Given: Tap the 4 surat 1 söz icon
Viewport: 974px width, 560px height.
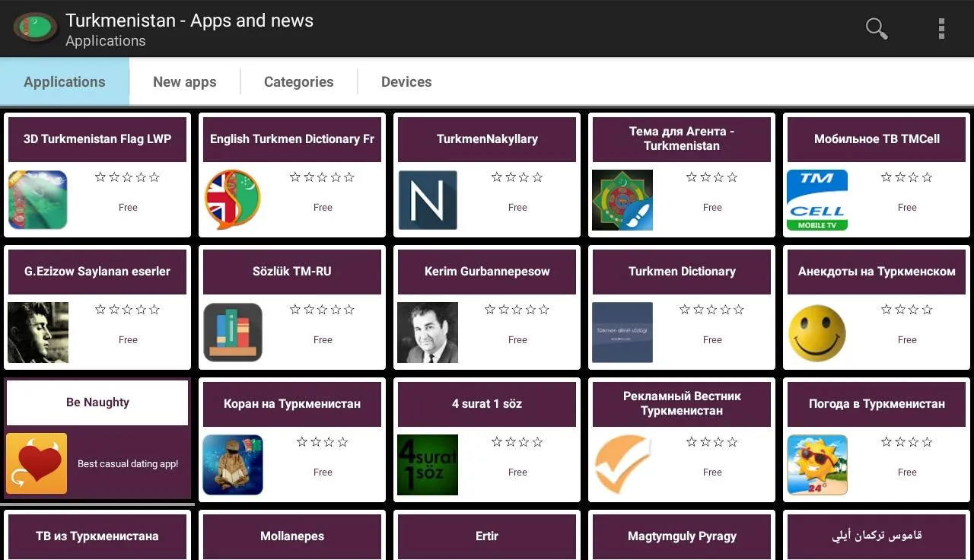Looking at the screenshot, I should tap(428, 465).
